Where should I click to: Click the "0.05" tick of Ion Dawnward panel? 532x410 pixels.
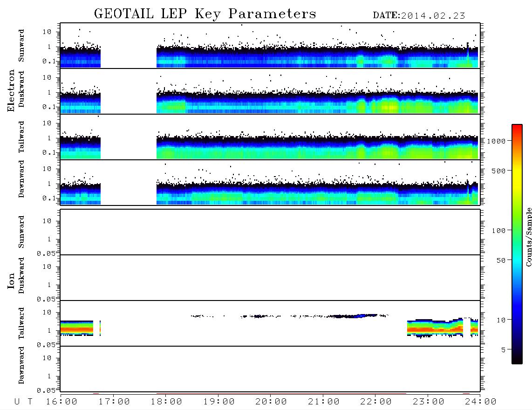[46, 390]
